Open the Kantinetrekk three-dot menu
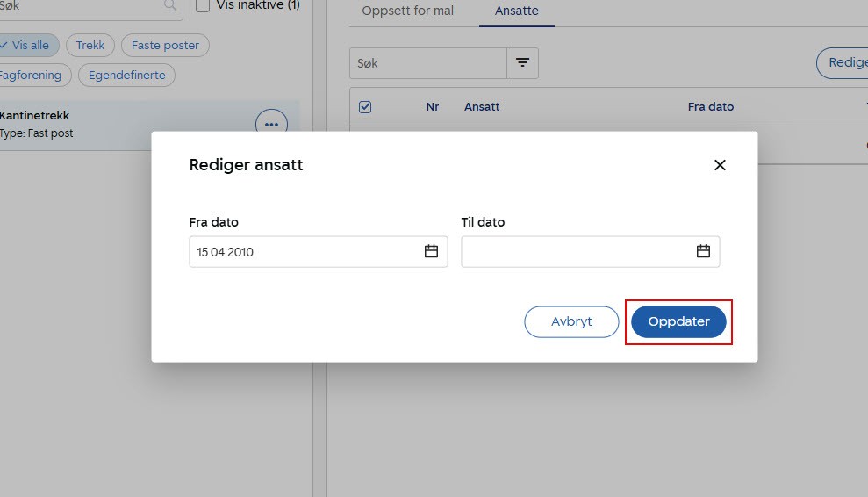The height and width of the screenshot is (497, 868). tap(271, 125)
